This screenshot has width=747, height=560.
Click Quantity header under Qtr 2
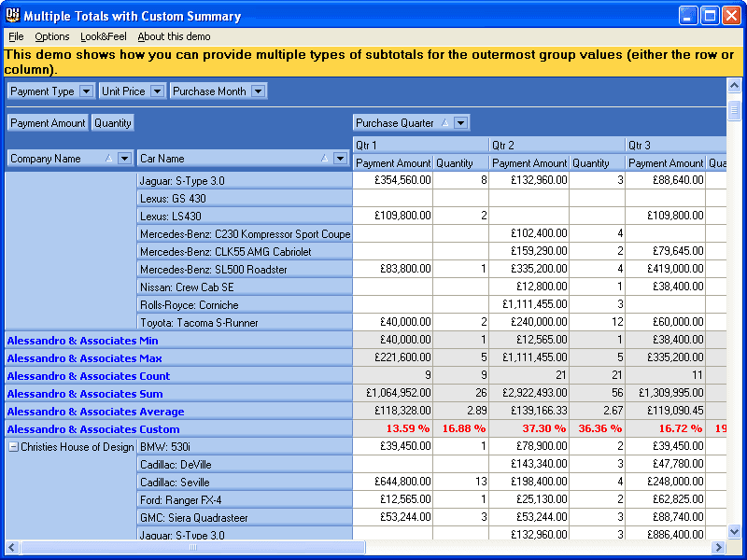tap(597, 163)
